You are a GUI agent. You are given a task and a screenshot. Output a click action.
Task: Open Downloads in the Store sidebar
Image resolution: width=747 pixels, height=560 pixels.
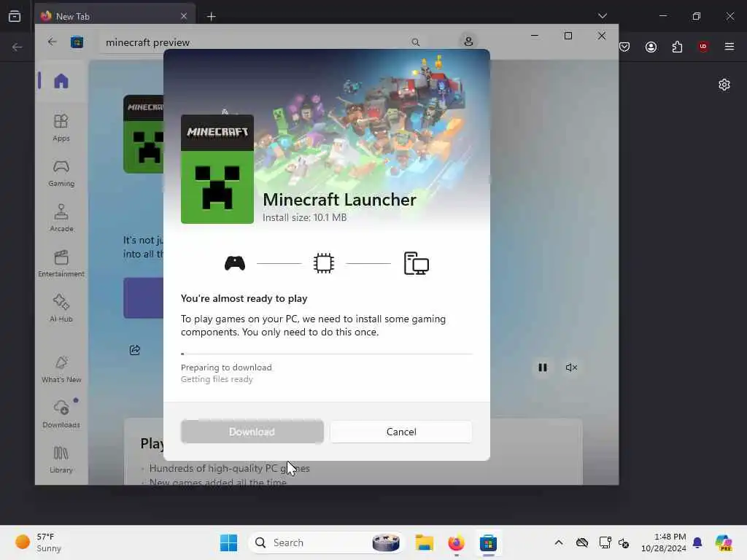click(x=61, y=414)
